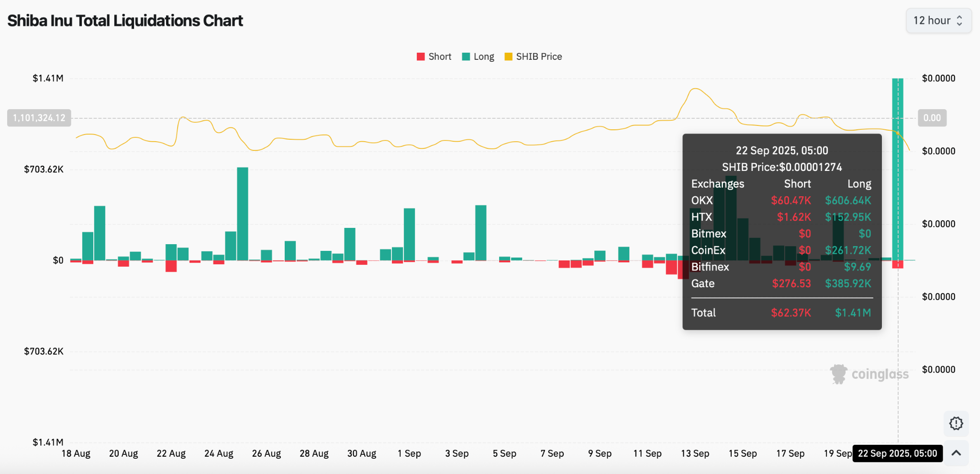Click the $385.92K Gate long value

pos(848,283)
